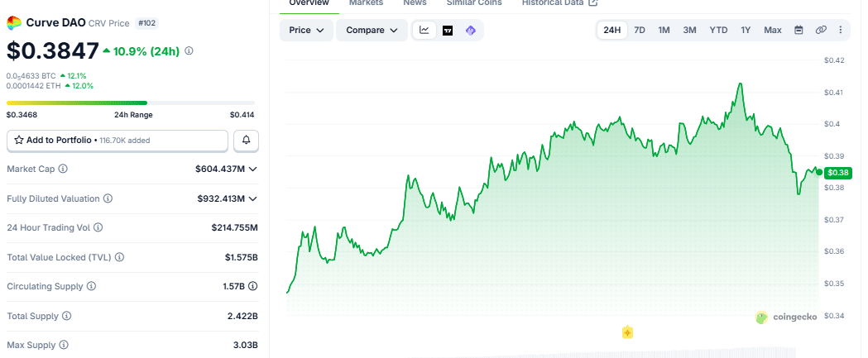Click the Curve DAO coin logo
The height and width of the screenshot is (358, 868).
[14, 23]
